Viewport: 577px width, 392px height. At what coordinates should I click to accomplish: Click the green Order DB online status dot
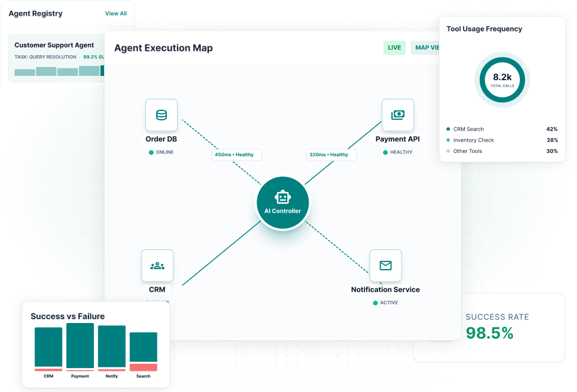[151, 152]
